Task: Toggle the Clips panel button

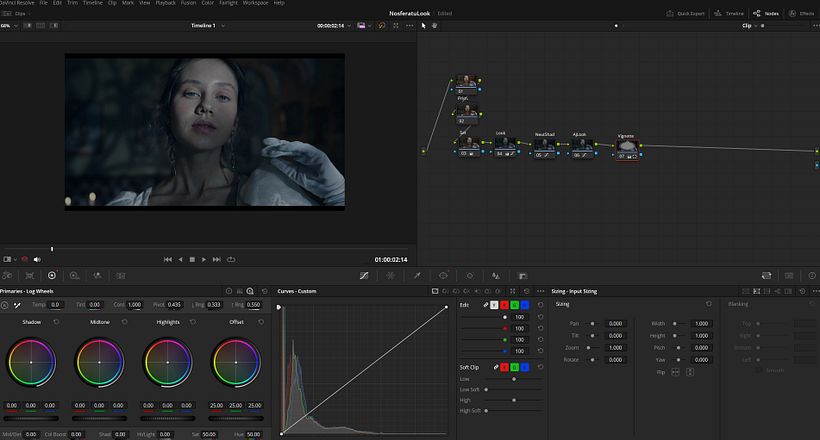Action: pos(14,13)
